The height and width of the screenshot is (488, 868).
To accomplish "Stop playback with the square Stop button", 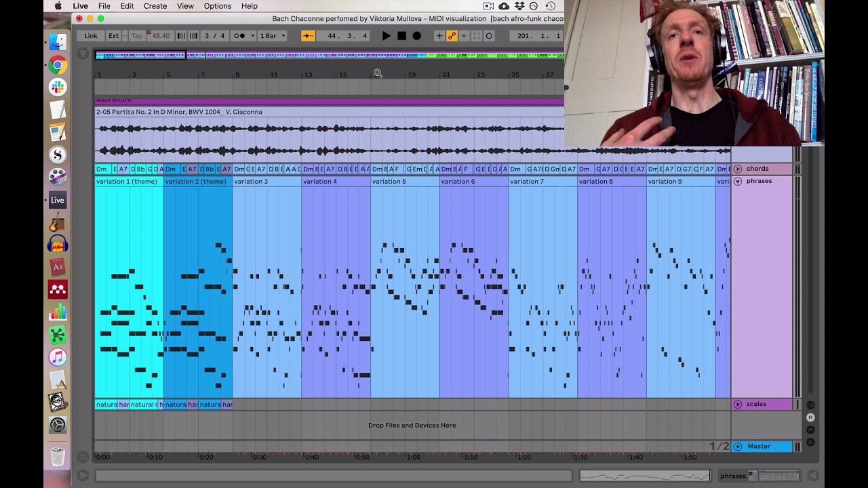I will [x=401, y=36].
